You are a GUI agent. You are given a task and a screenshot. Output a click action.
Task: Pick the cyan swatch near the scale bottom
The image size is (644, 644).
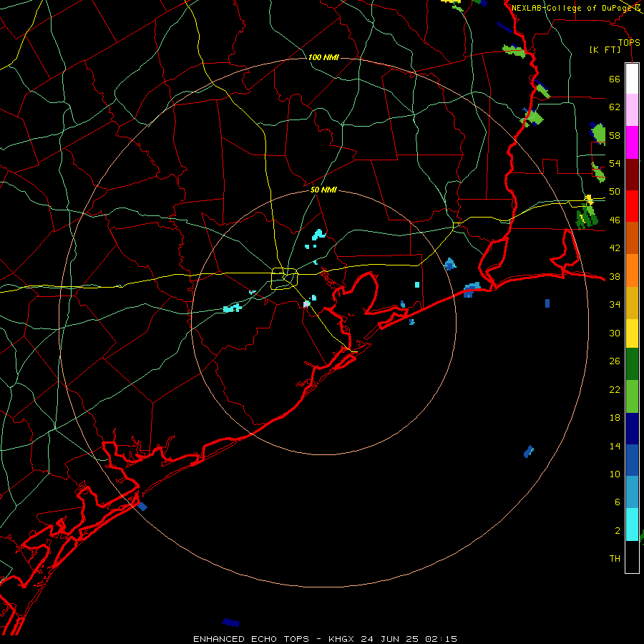coord(632,525)
